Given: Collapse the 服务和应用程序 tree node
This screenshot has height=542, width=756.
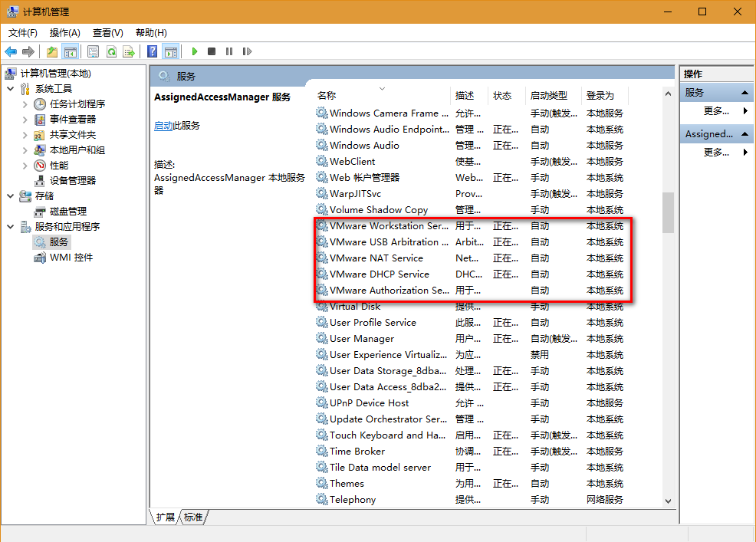Looking at the screenshot, I should (x=11, y=227).
